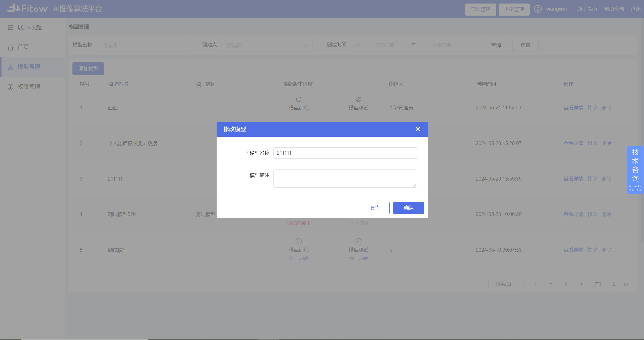Click the 确认 button in the dialog
The height and width of the screenshot is (340, 644).
point(409,208)
